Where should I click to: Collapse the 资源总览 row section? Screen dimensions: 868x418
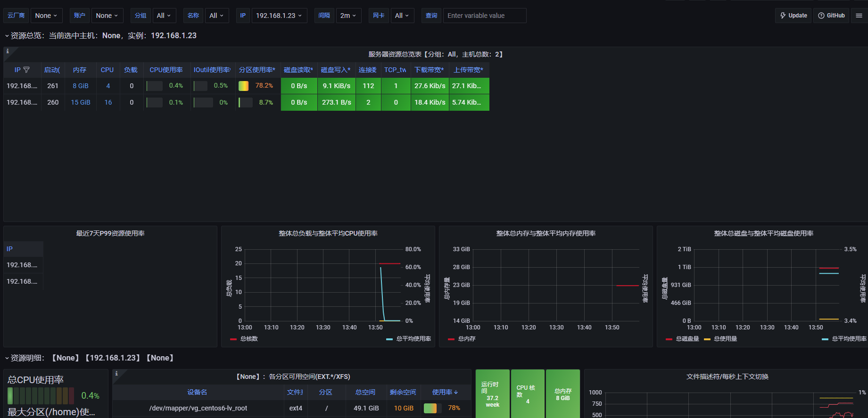[7, 36]
